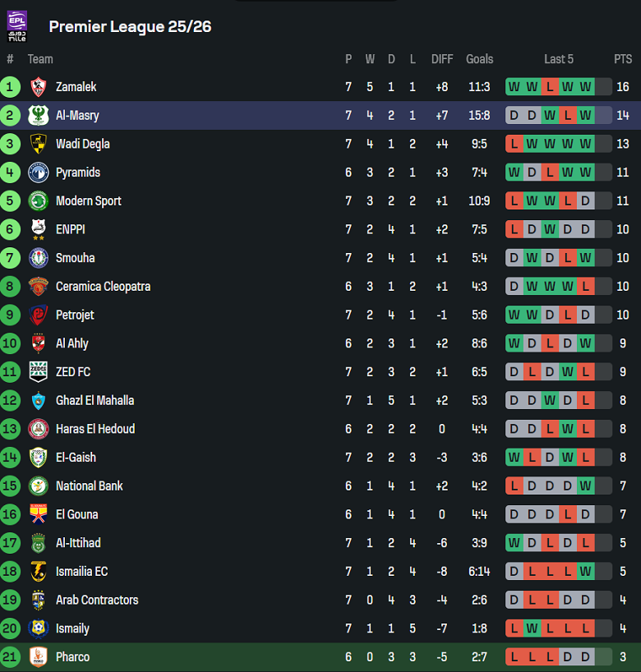Screen dimensions: 641x672
Task: Click the Pyramids club crest
Action: pos(39,173)
